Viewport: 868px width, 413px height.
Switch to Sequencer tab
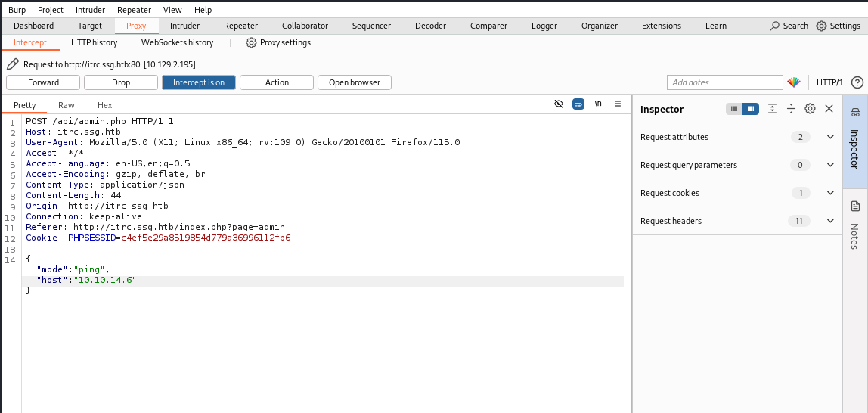click(x=371, y=26)
